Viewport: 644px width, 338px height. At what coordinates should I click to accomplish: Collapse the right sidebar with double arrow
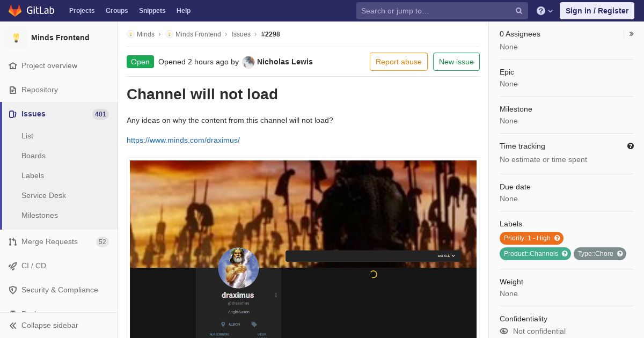[x=632, y=34]
